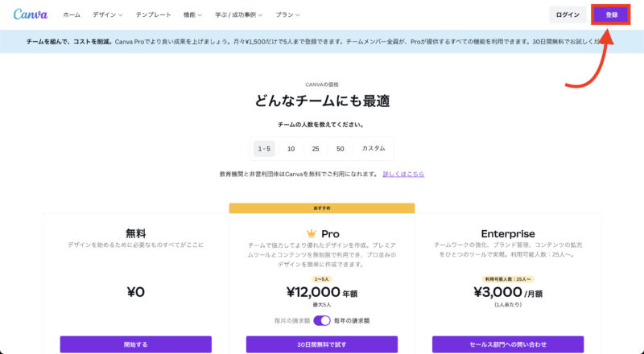Open テンプレート in navigation bar
Image resolution: width=644 pixels, height=354 pixels.
(x=153, y=14)
